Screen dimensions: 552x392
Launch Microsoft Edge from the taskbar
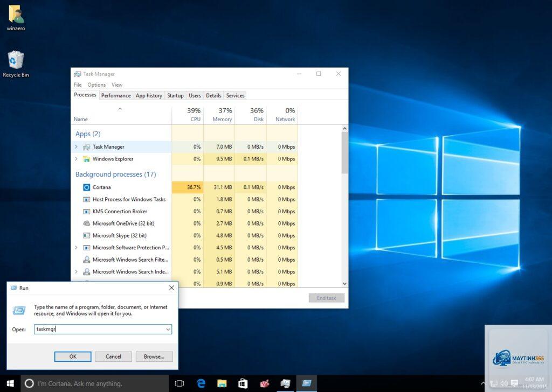tap(201, 383)
